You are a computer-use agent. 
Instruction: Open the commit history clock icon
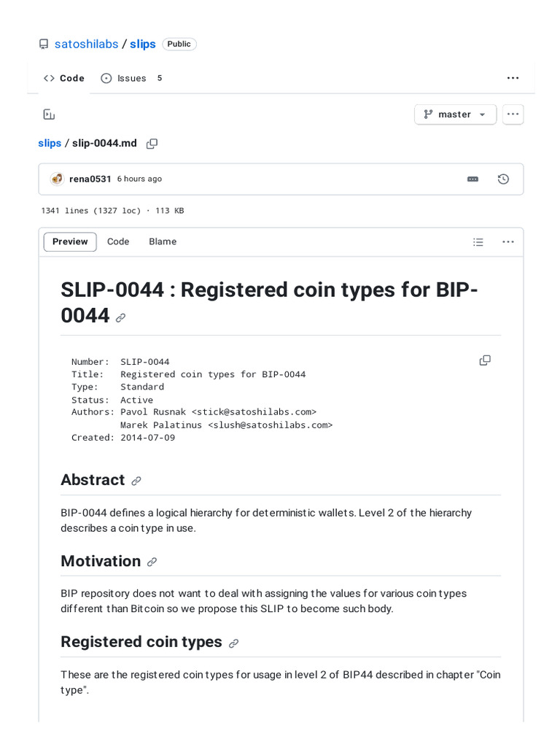point(503,179)
